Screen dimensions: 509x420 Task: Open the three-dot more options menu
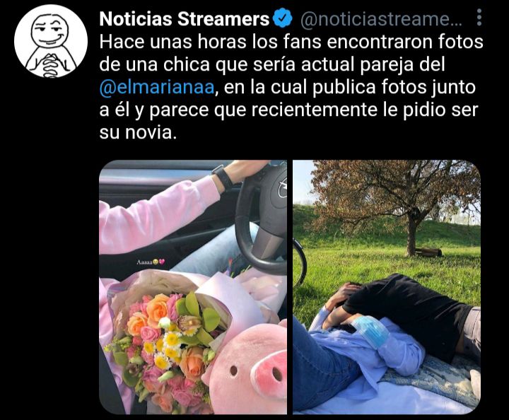[x=479, y=18]
